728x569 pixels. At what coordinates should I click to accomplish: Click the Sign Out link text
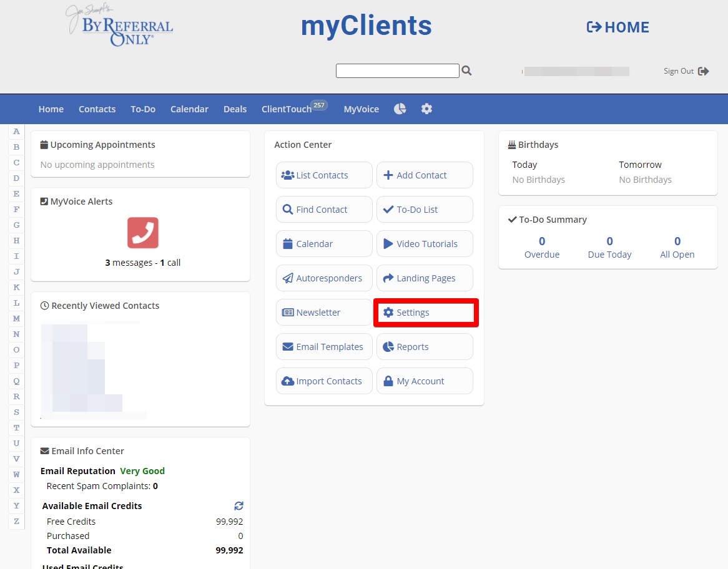coord(678,71)
